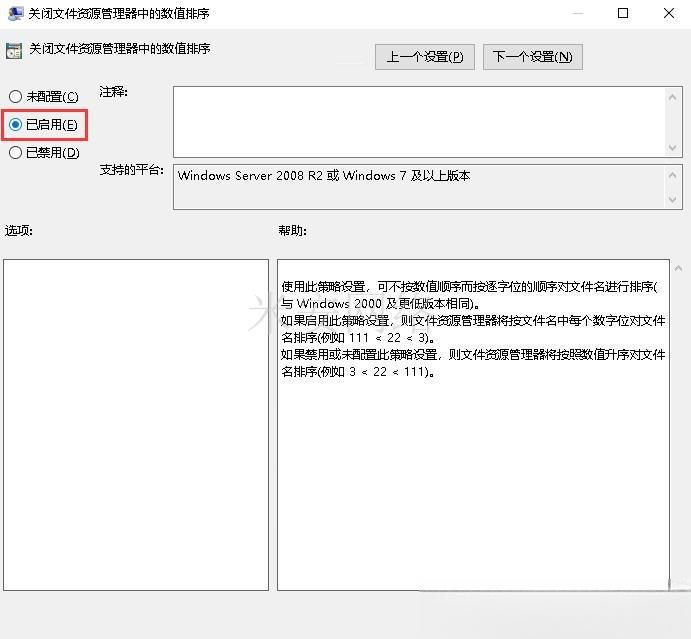
Task: Click the policy setting icon beside heading
Action: (x=14, y=51)
